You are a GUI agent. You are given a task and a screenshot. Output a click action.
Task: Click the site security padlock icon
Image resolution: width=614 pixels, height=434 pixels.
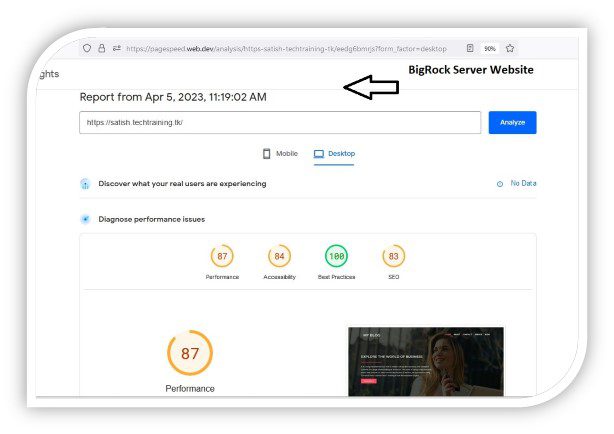(102, 48)
